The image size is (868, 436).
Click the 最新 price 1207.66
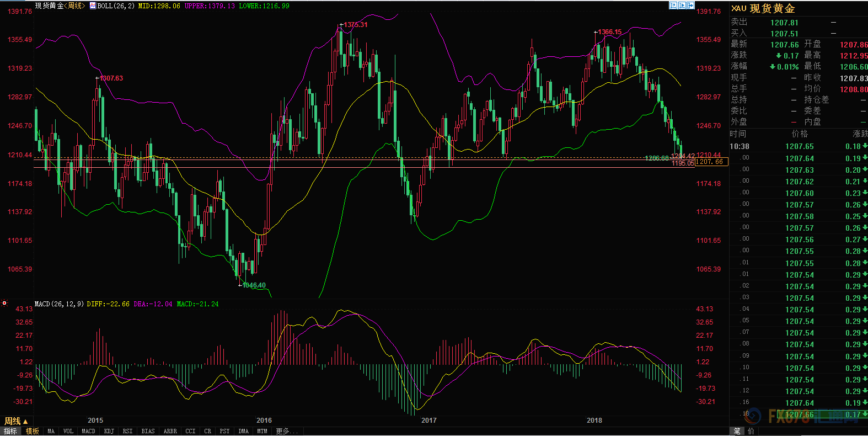point(784,45)
